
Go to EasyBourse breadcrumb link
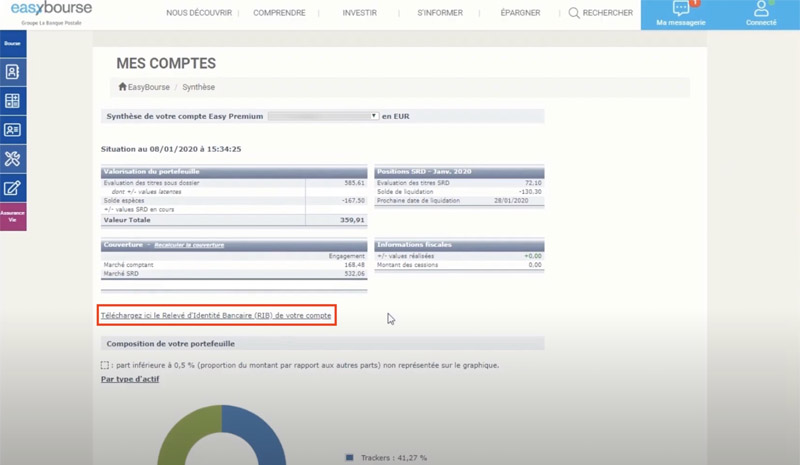[148, 87]
